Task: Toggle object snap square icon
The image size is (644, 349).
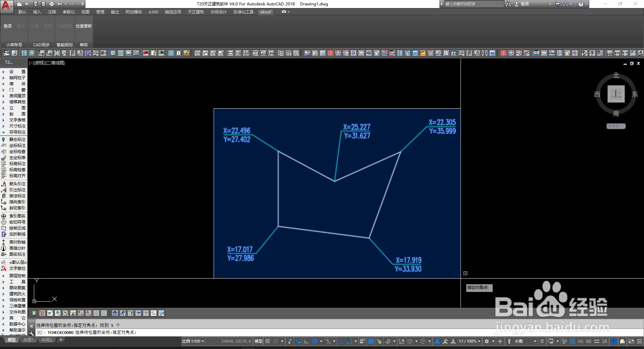Action: (x=349, y=341)
